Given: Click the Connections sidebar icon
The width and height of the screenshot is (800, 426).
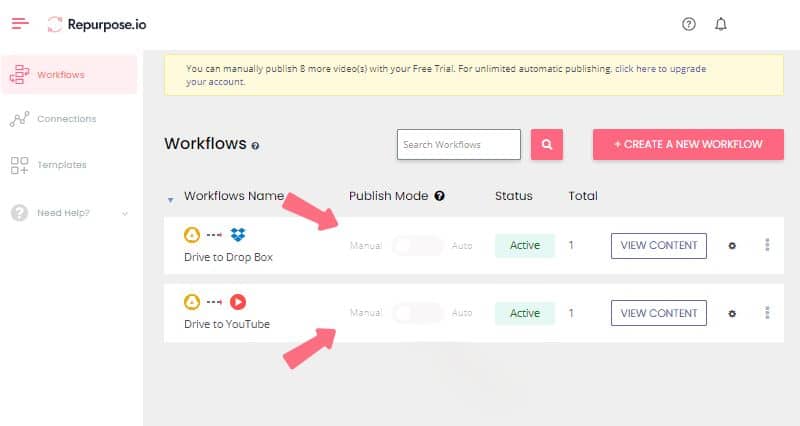Looking at the screenshot, I should pos(19,119).
